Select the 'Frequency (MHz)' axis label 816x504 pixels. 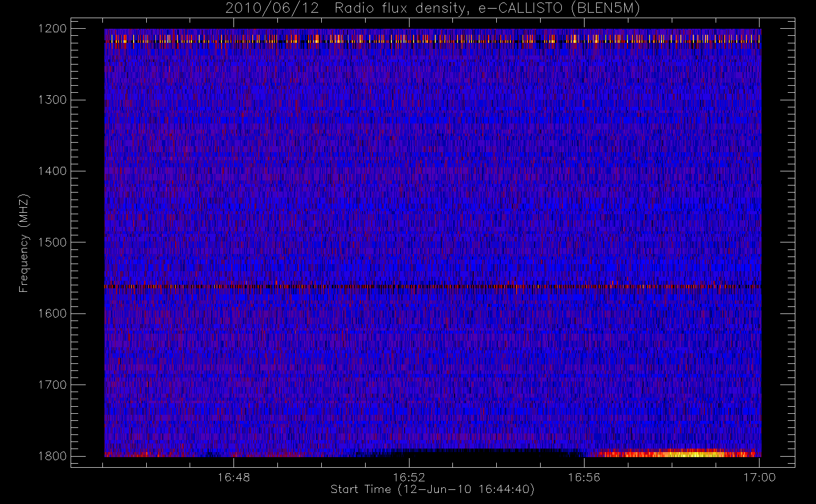(x=24, y=243)
